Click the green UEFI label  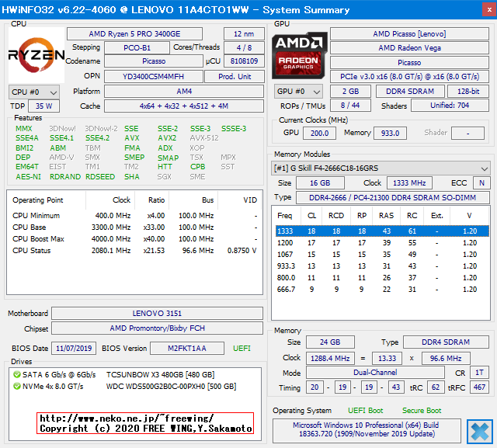[242, 348]
